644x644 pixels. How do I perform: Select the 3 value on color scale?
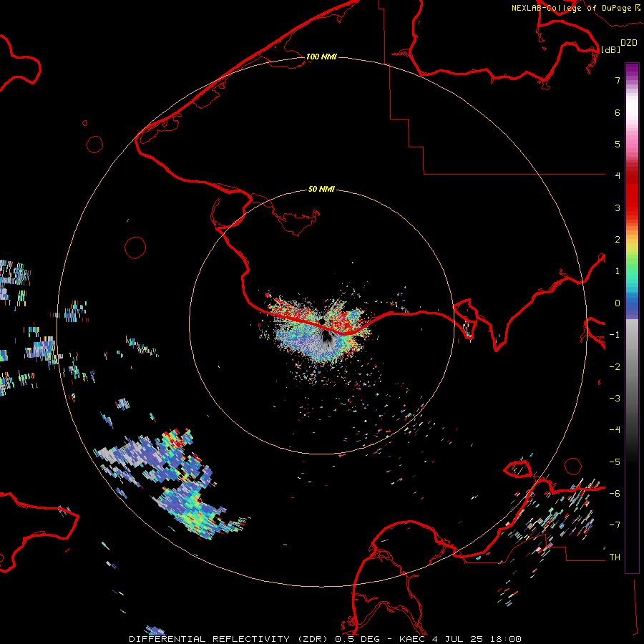pyautogui.click(x=618, y=208)
